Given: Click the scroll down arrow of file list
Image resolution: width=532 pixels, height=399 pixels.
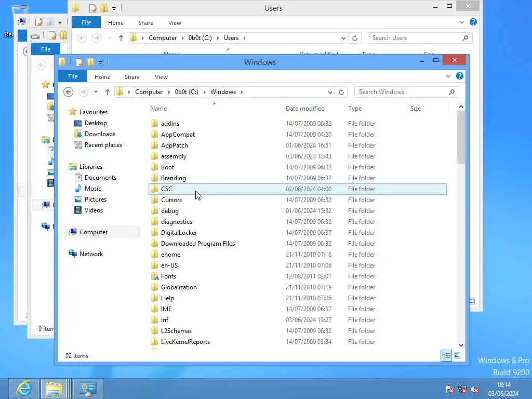Looking at the screenshot, I should point(461,345).
